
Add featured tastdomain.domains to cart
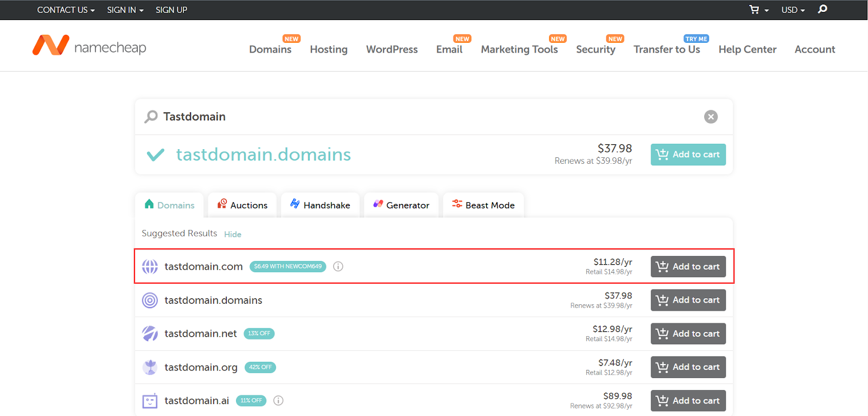click(688, 155)
